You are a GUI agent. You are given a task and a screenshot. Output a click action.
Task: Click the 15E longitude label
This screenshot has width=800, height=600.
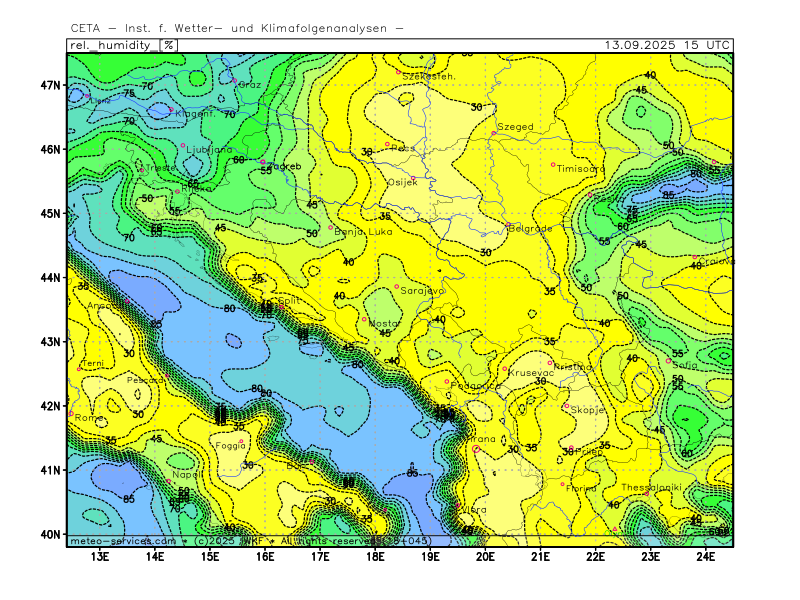click(210, 556)
